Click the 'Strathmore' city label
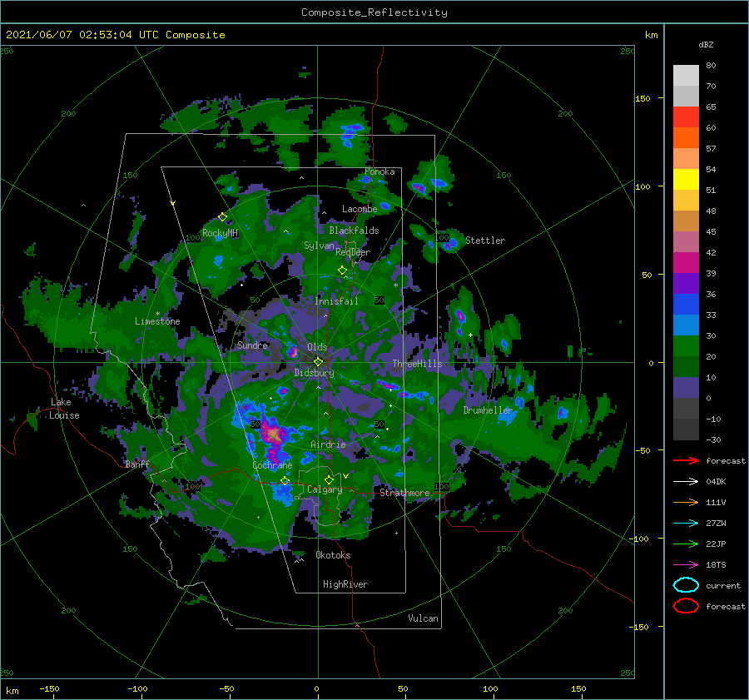Viewport: 749px width, 700px height. [x=404, y=493]
